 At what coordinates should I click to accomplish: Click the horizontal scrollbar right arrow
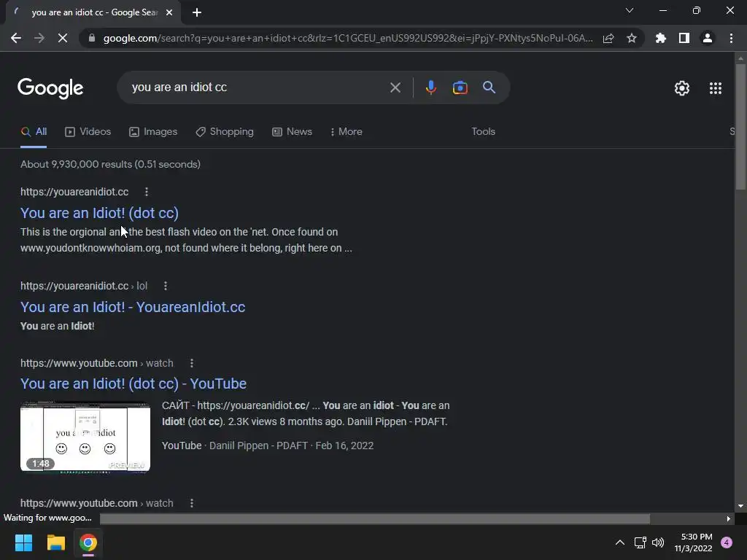729,518
